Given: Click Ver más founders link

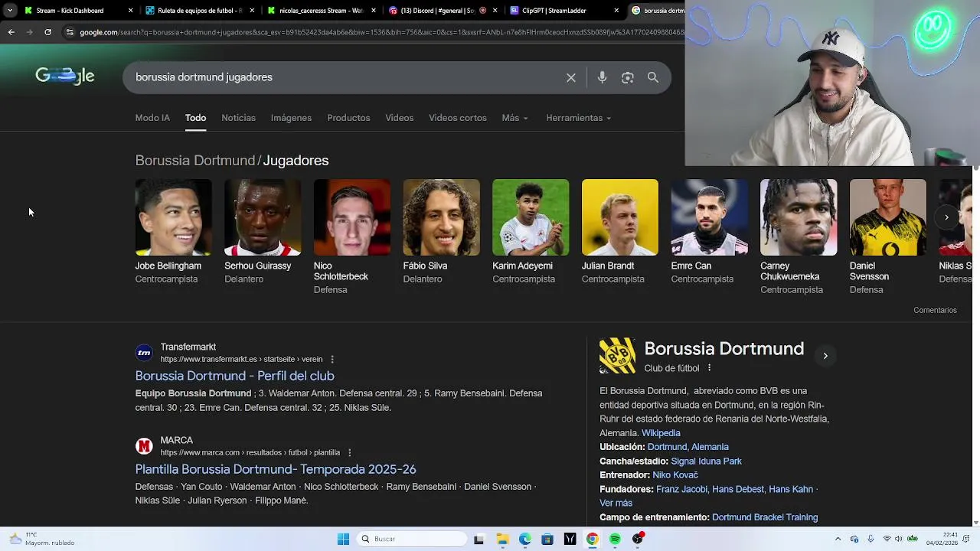Looking at the screenshot, I should coord(616,504).
